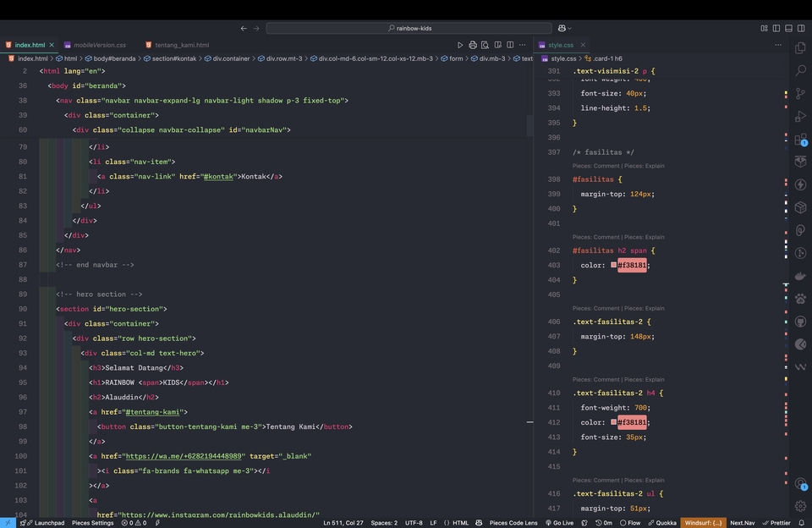Toggle Flow in the status bar

tap(629, 523)
